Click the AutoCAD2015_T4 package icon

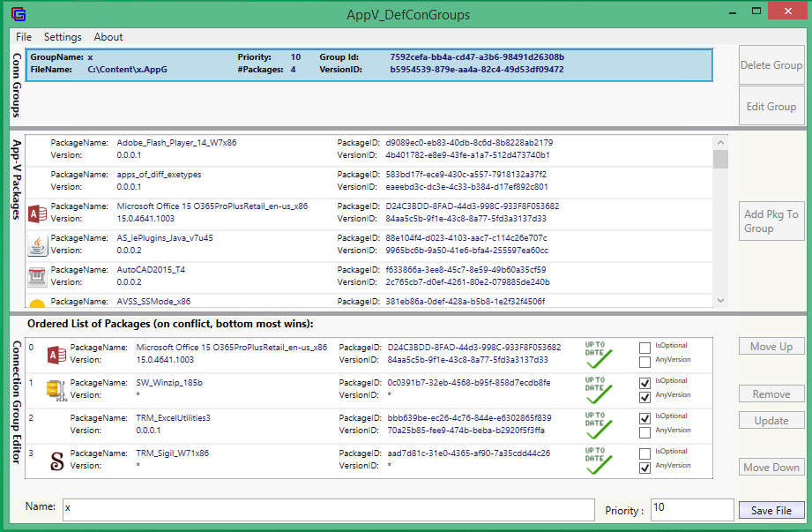37,277
